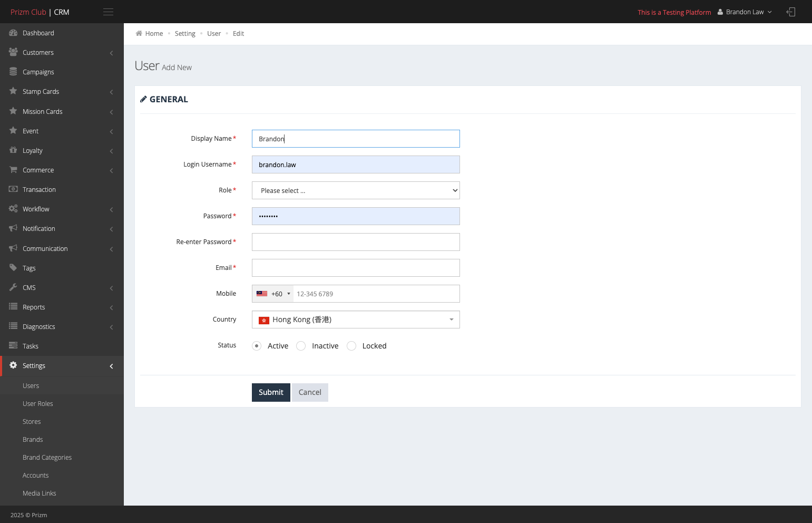This screenshot has width=812, height=523.
Task: Select the Inactive status radio button
Action: click(301, 346)
